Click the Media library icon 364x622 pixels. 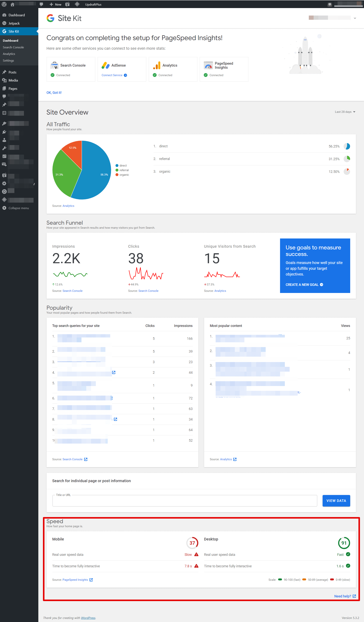(4, 80)
